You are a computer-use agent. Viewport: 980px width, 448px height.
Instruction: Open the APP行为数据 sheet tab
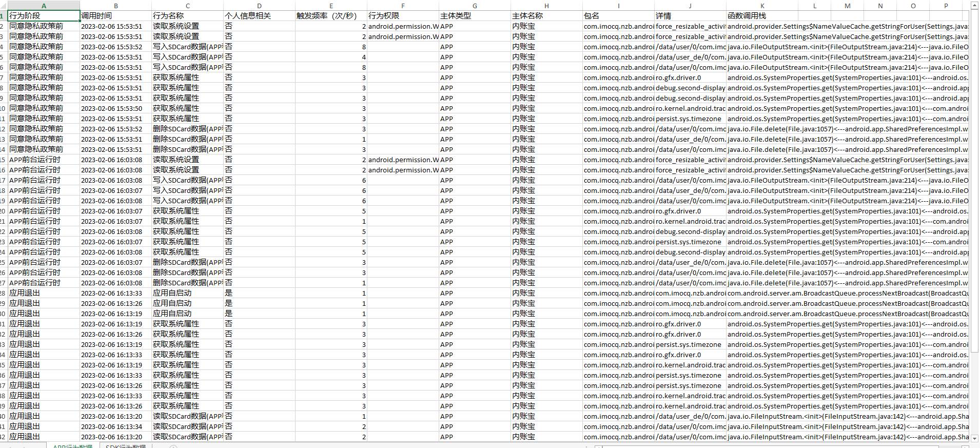(73, 446)
